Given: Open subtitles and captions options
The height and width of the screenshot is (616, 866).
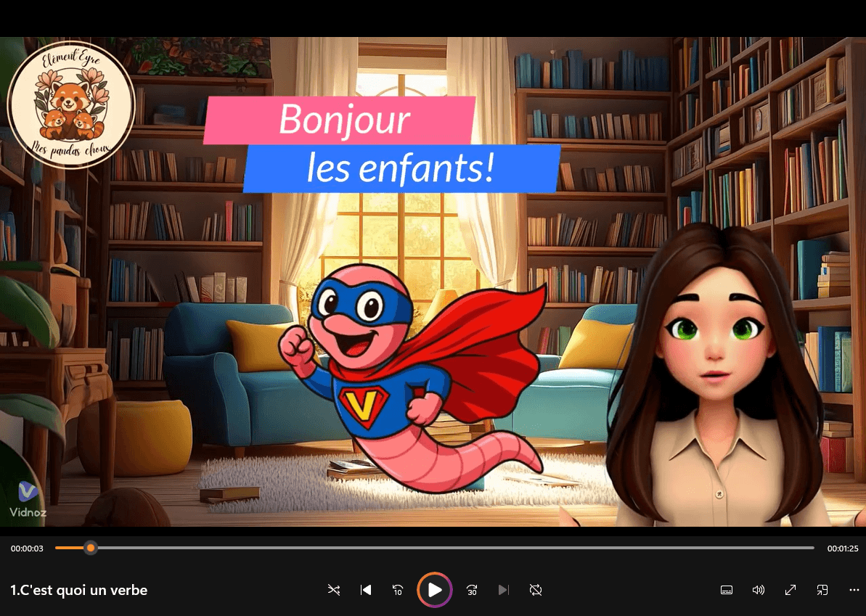Looking at the screenshot, I should [727, 589].
